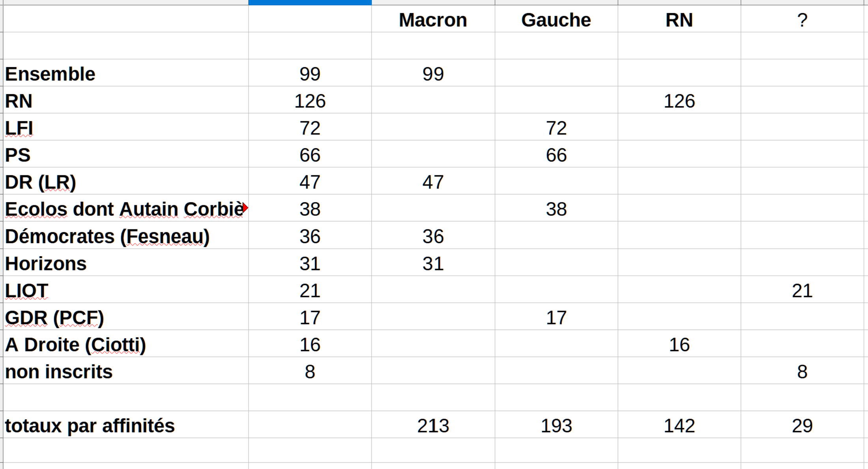Viewport: 868px width, 469px height.
Task: Click GDR's 17 in the Gauche column
Action: tap(556, 317)
